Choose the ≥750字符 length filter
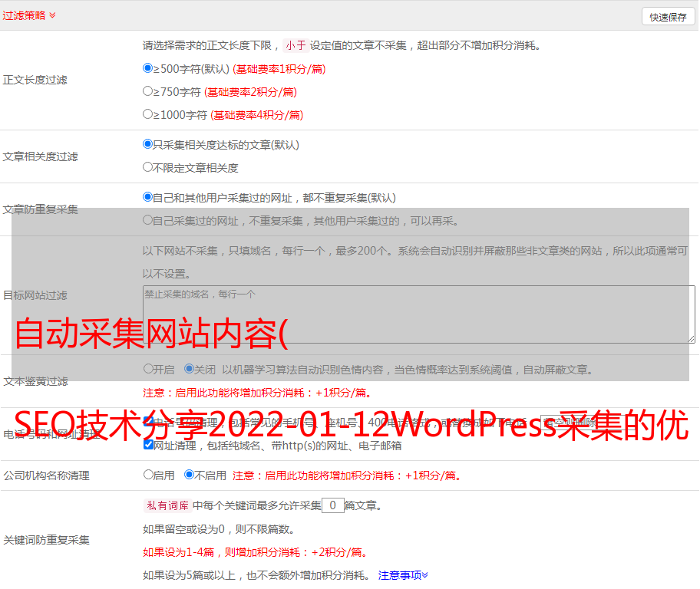Viewport: 700px width, 589px height. tap(148, 91)
